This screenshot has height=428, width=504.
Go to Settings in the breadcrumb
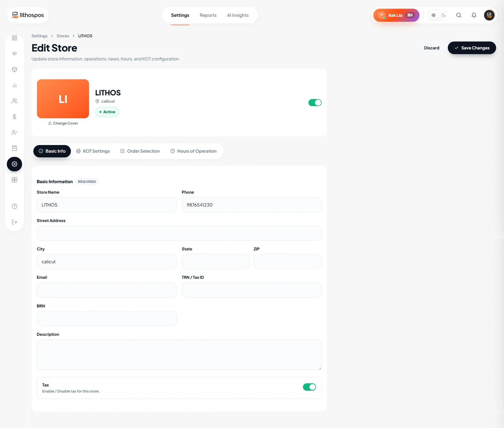tap(39, 36)
